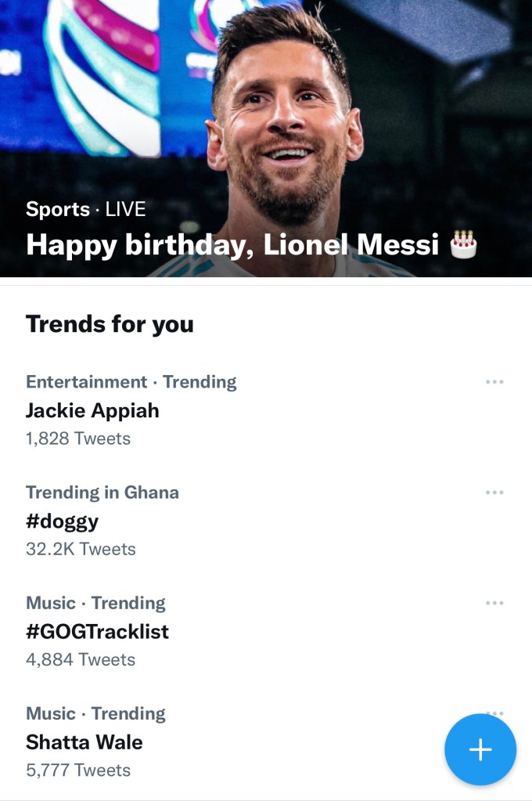Viewport: 532px width, 801px height.
Task: Click the 4,884 Tweets count
Action: click(x=81, y=659)
